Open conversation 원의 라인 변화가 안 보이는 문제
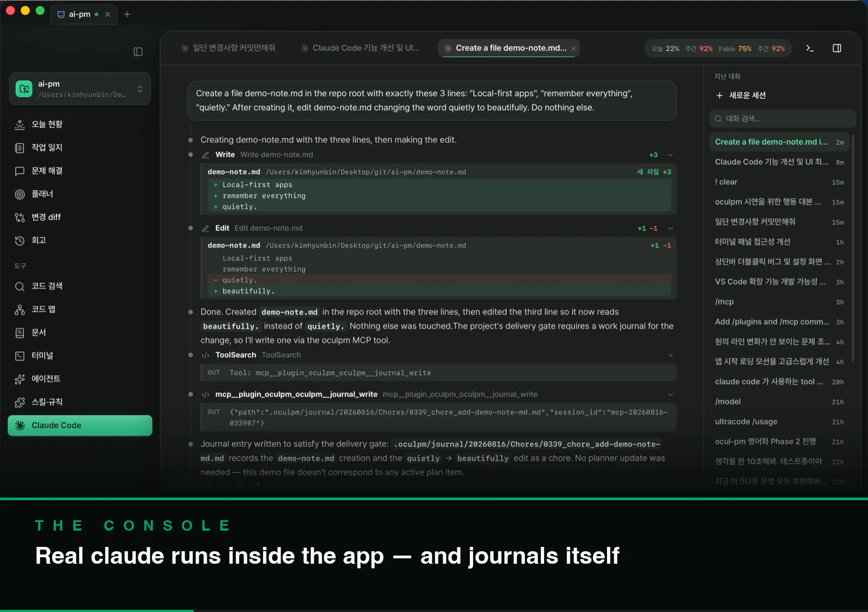Screen dimensions: 868x612 [780, 342]
